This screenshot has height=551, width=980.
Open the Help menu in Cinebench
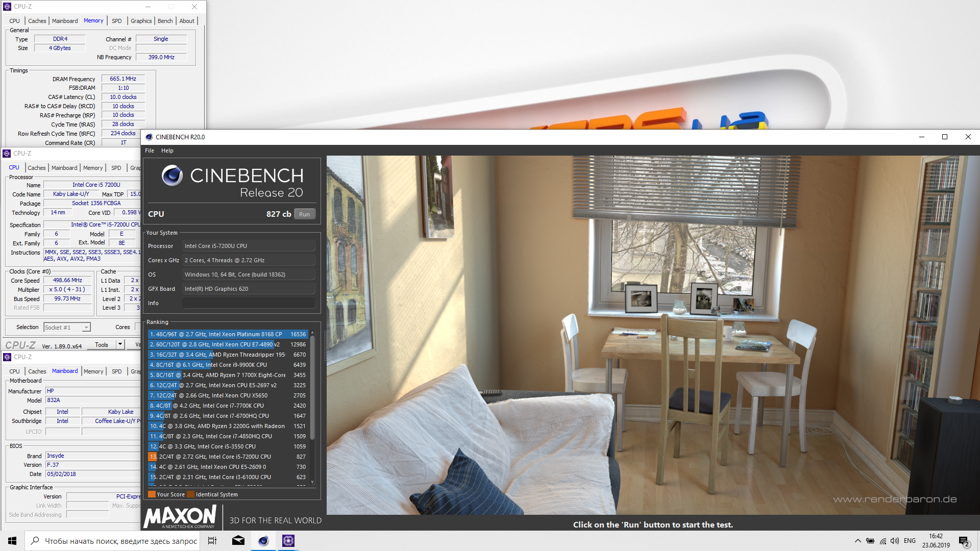point(167,151)
